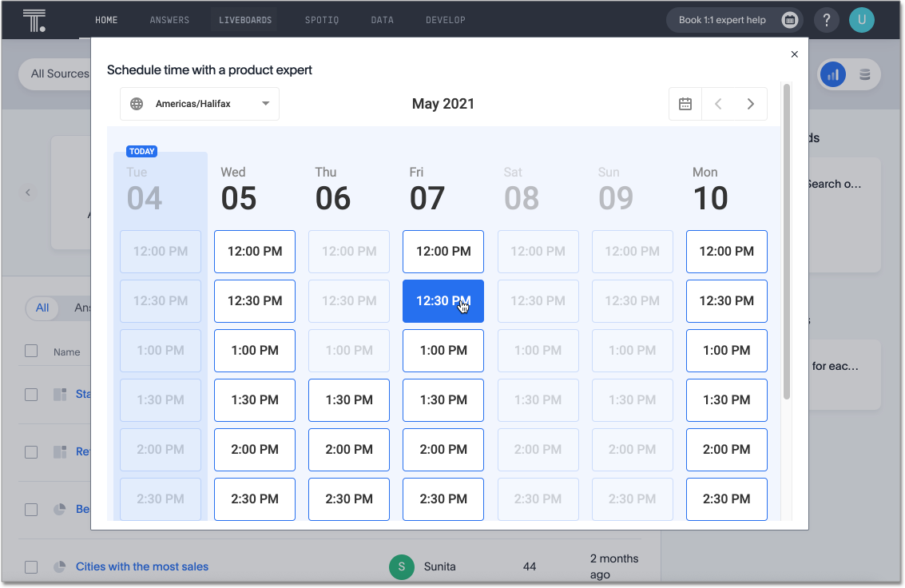Toggle the select-all checkbox in the Name header
The width and height of the screenshot is (905, 588).
pyautogui.click(x=31, y=352)
